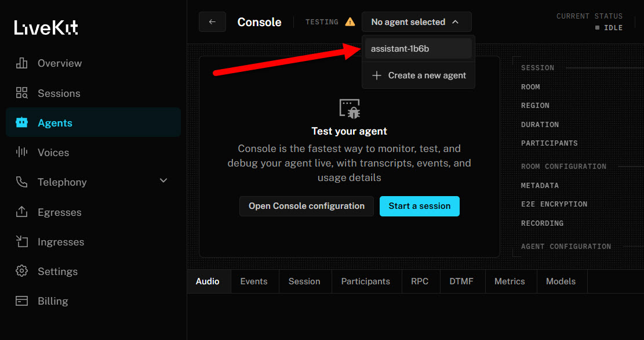Click the REGION label in session panel

coord(535,105)
